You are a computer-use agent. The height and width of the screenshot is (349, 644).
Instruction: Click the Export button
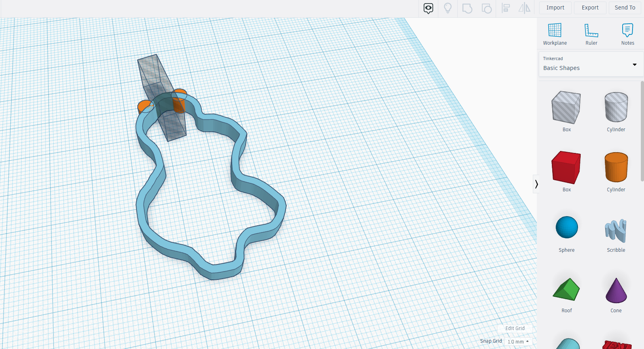(x=590, y=8)
